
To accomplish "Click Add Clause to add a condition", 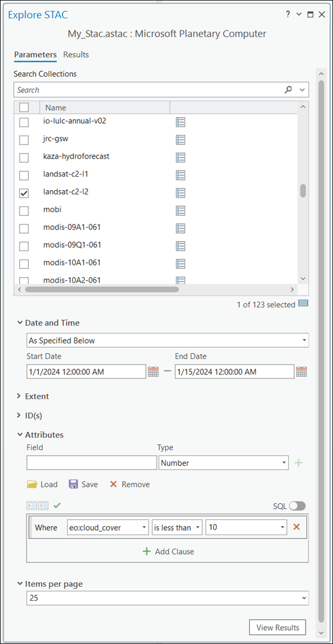I will [x=168, y=552].
